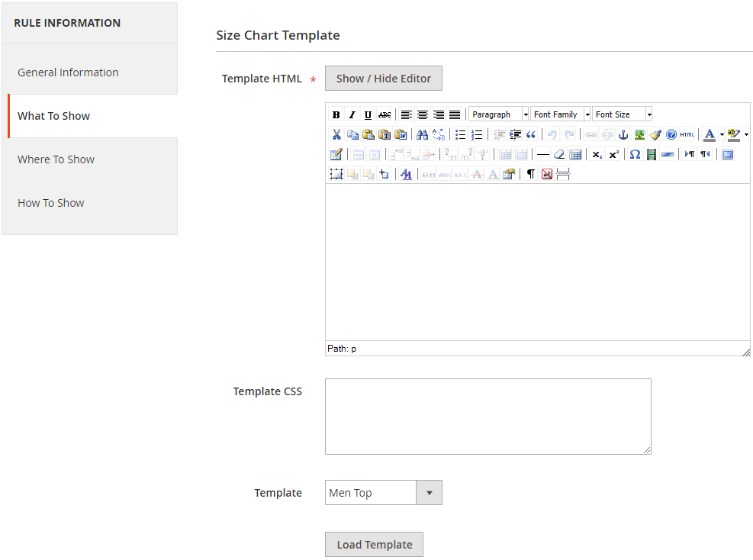This screenshot has width=753, height=560.
Task: Click the Find binoculars icon
Action: tap(422, 134)
